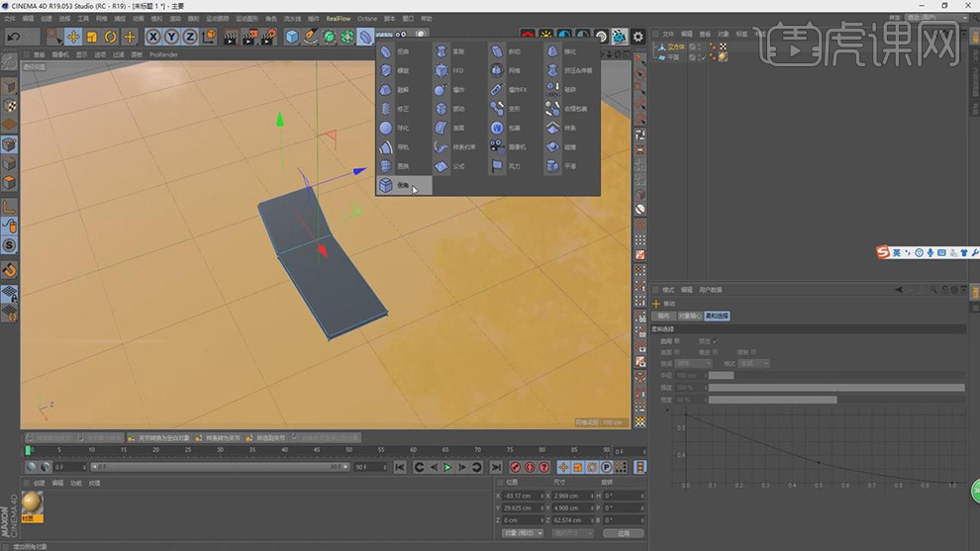Toggle the soft selection Enable checkbox
980x551 pixels.
(x=677, y=341)
